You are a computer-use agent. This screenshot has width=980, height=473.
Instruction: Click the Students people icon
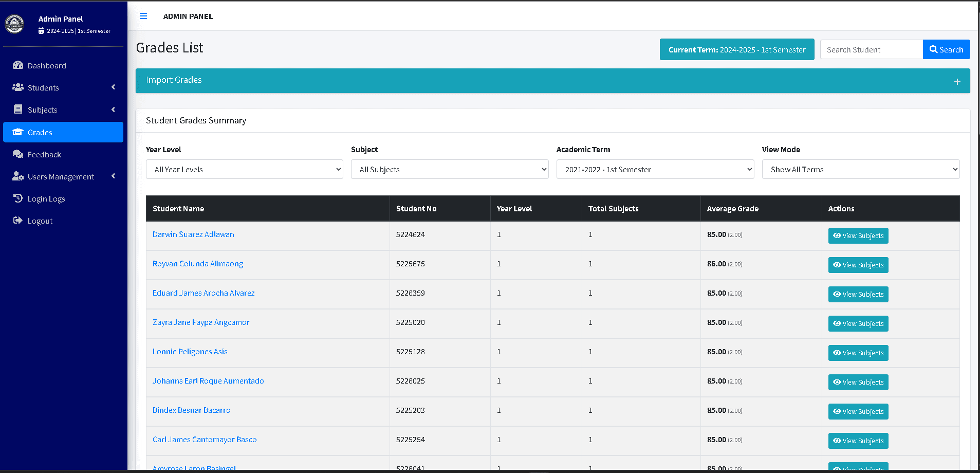pos(18,87)
